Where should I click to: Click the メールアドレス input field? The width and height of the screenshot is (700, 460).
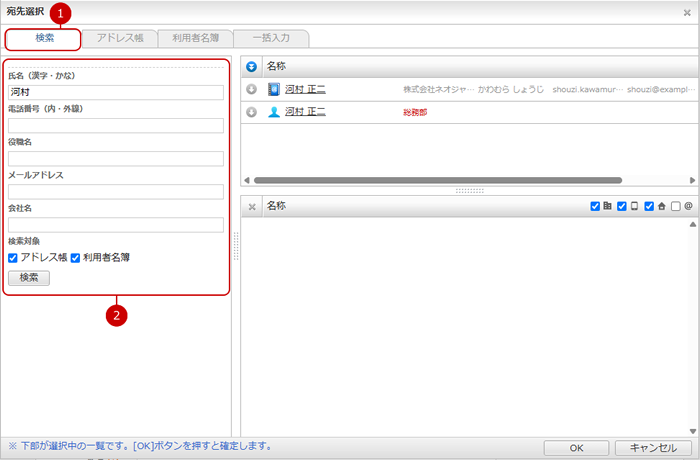coord(116,191)
